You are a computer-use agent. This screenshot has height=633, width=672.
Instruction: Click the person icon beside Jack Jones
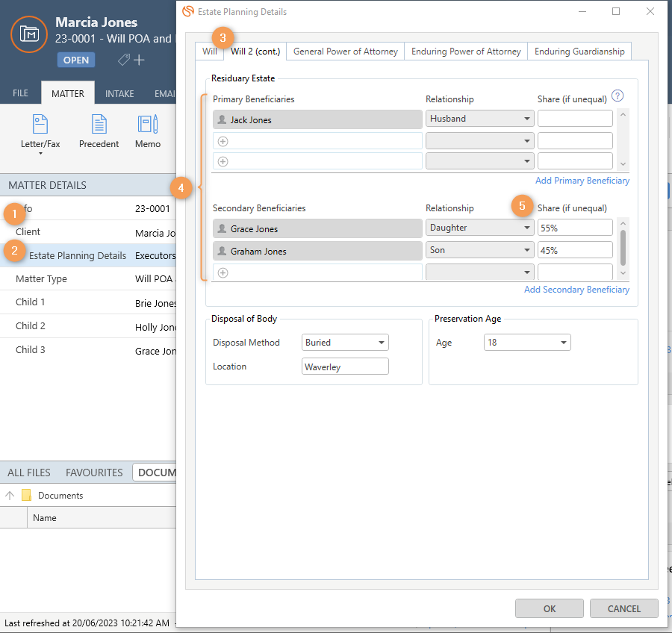pos(222,119)
